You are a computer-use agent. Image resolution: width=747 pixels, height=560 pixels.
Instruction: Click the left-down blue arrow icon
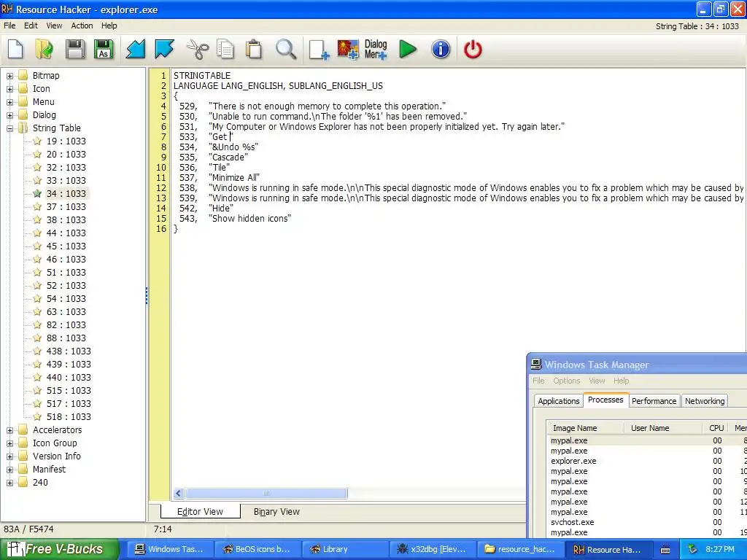[x=135, y=49]
